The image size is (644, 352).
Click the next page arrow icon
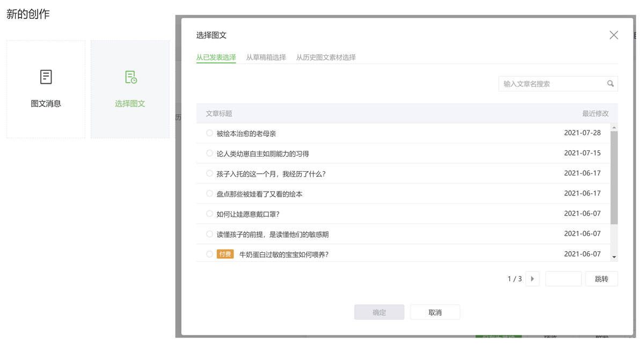[532, 278]
